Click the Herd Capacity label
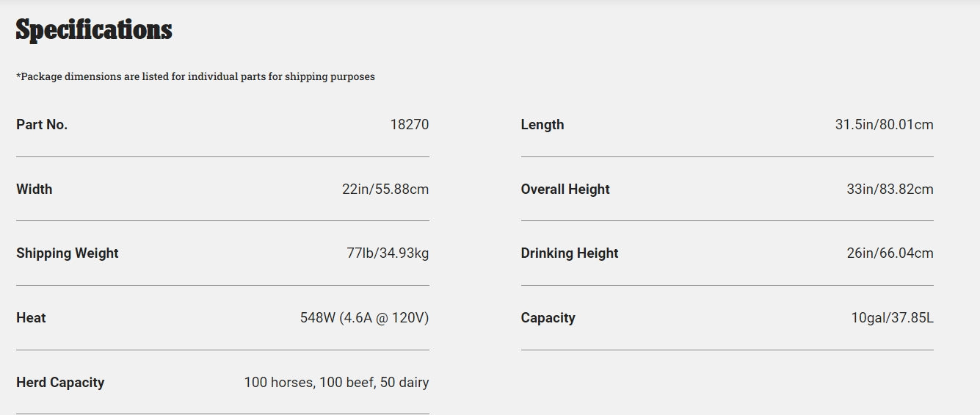The height and width of the screenshot is (415, 980). pos(60,383)
